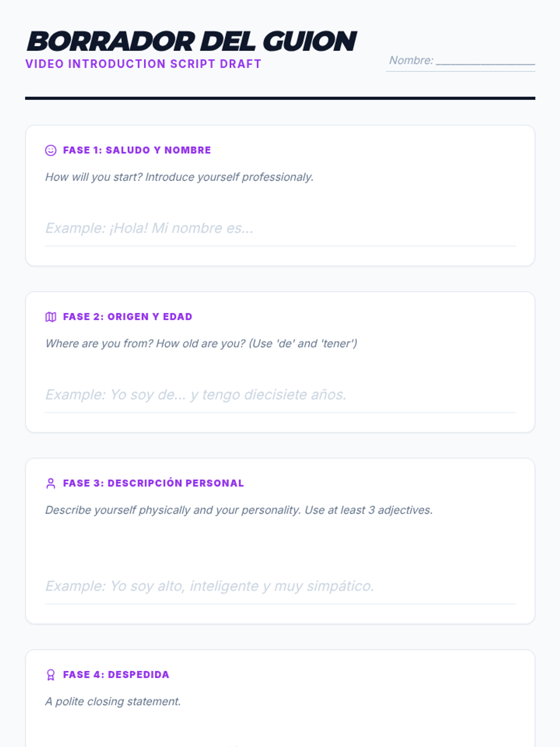Click the 'Yo soy alto, inteligente' answer field

tap(280, 586)
